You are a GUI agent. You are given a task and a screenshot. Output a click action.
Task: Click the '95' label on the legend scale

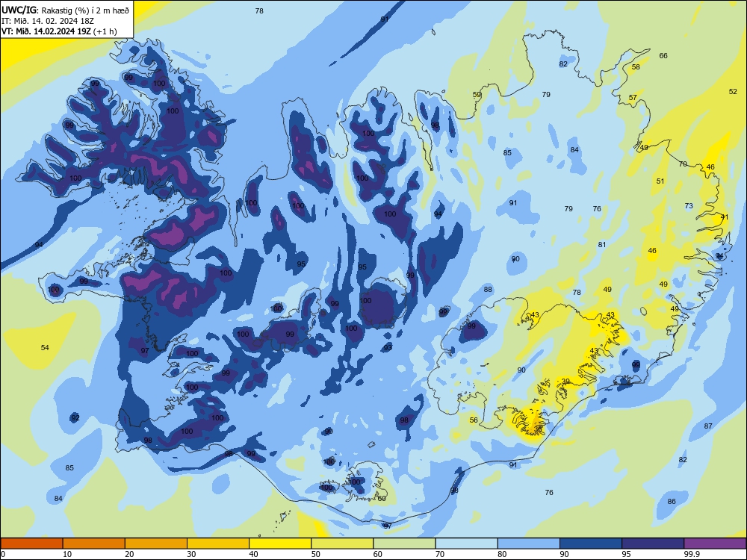click(x=627, y=554)
